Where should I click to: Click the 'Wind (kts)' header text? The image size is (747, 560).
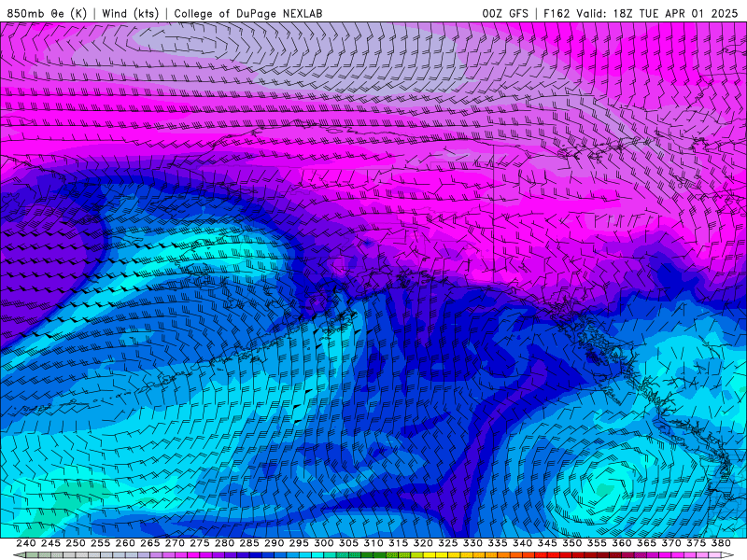tap(131, 13)
